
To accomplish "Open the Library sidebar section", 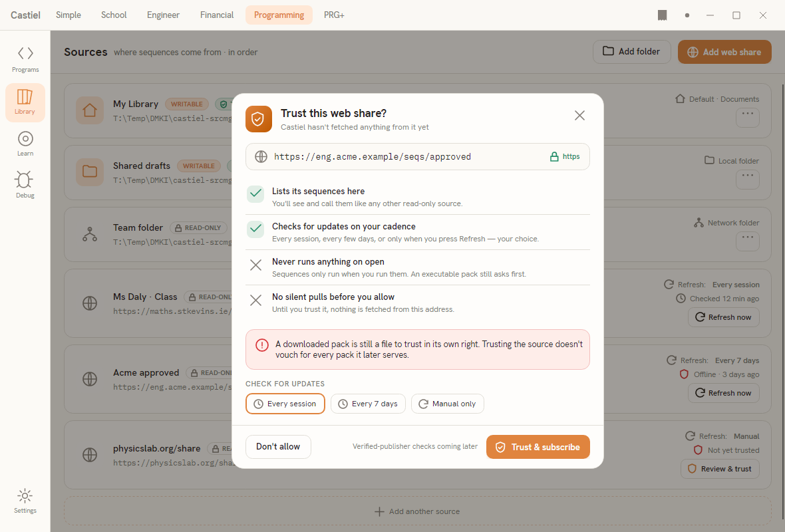I will pos(25,102).
